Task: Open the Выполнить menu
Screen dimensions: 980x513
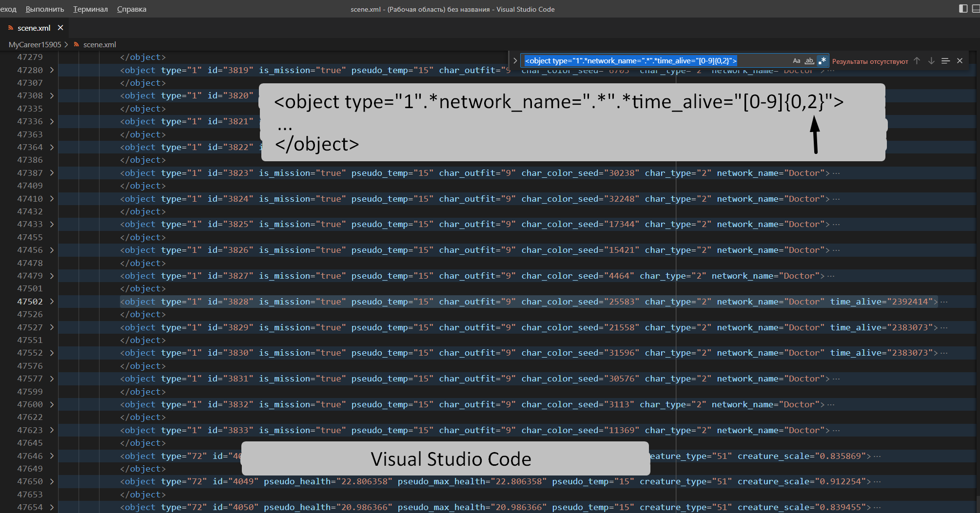Action: pos(45,9)
